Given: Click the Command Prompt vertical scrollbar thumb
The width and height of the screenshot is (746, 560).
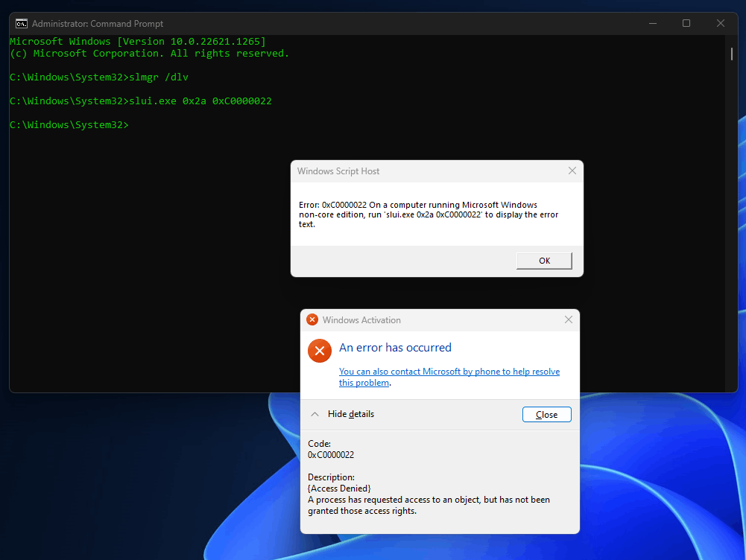Looking at the screenshot, I should pyautogui.click(x=732, y=53).
